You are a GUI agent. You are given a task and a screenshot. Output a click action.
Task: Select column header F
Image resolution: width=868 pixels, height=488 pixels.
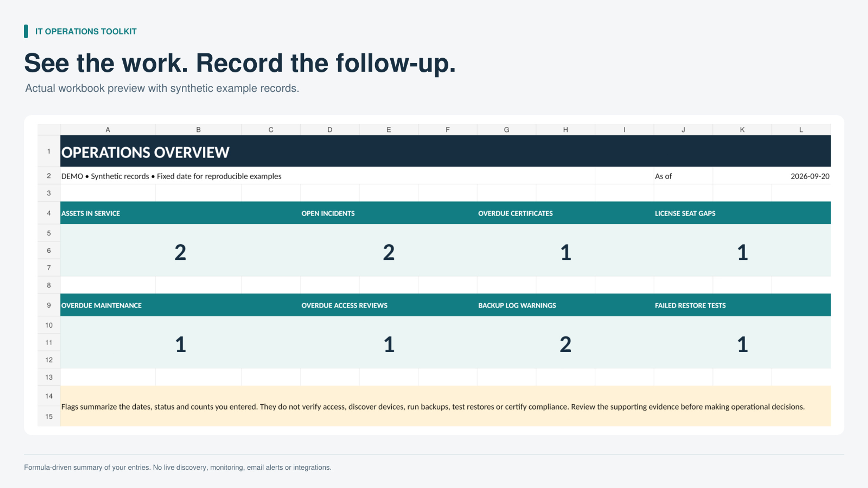pyautogui.click(x=448, y=129)
